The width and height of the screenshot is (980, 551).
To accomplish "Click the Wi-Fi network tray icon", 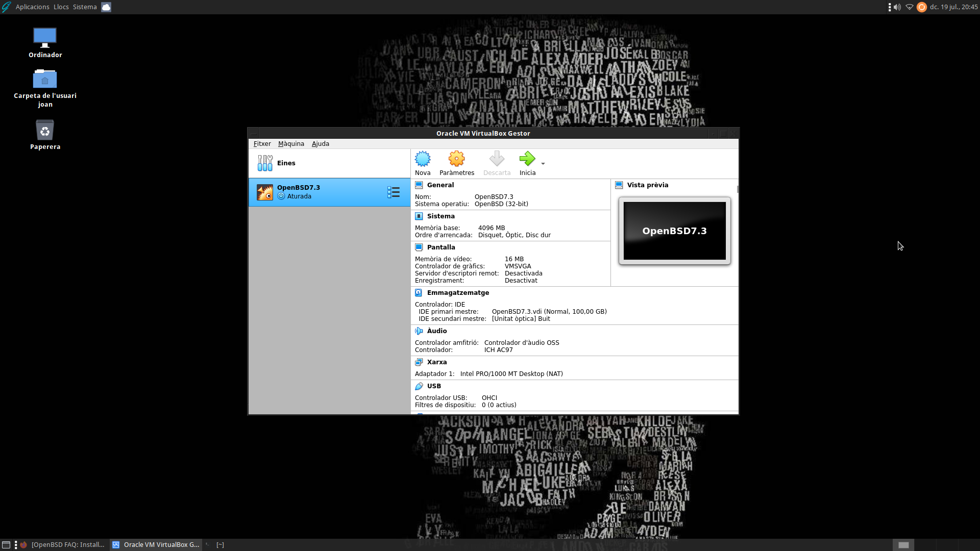I will pos(910,7).
